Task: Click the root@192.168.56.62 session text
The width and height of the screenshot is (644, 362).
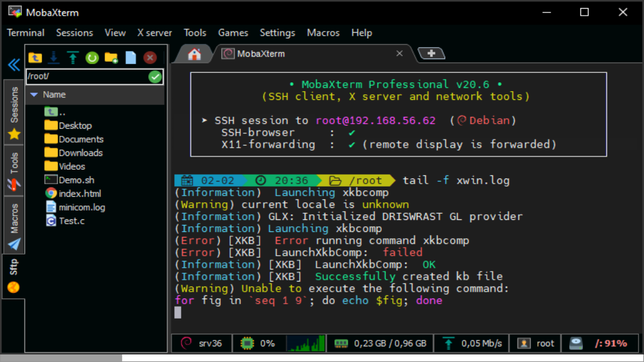Action: coord(375,121)
